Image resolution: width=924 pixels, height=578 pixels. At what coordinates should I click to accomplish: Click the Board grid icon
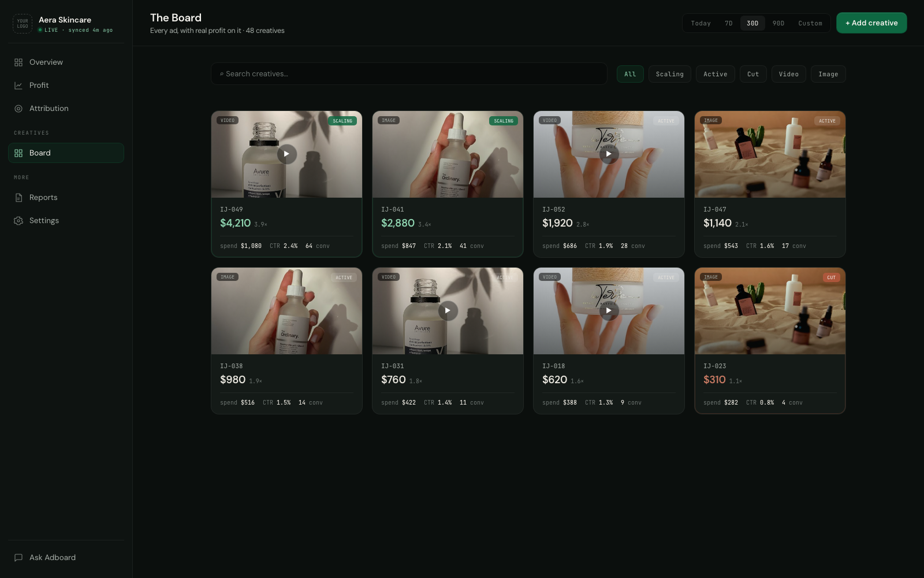click(x=18, y=153)
